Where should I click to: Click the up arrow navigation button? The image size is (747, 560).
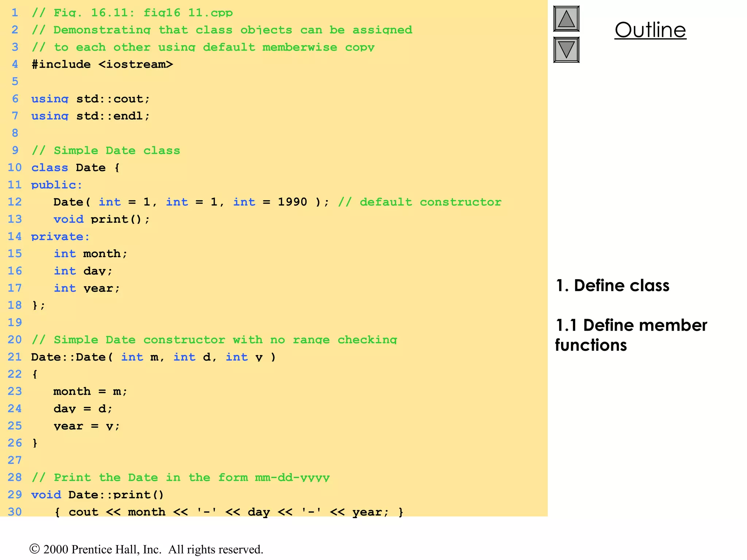[x=566, y=19]
